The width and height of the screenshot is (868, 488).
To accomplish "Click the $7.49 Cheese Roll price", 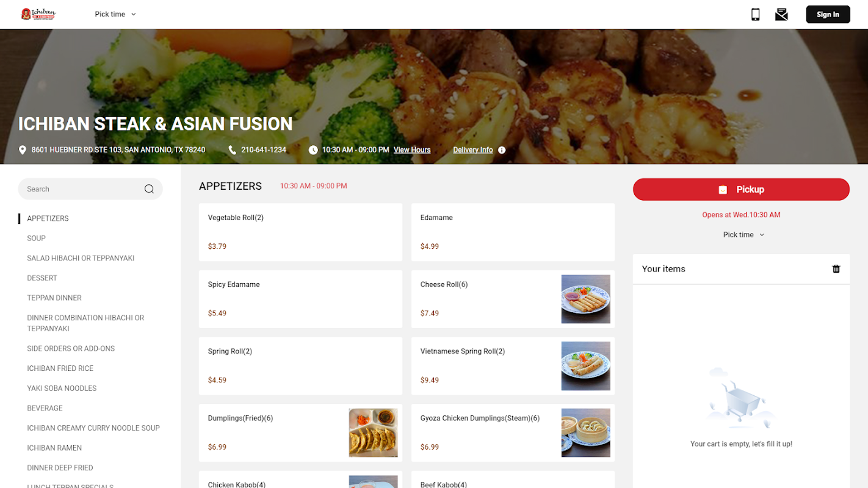I will (x=430, y=314).
